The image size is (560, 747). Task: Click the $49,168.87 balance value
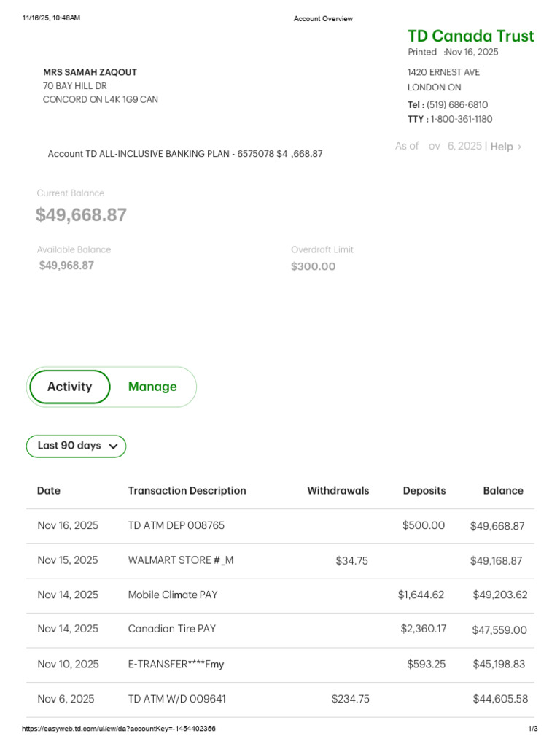(x=496, y=561)
